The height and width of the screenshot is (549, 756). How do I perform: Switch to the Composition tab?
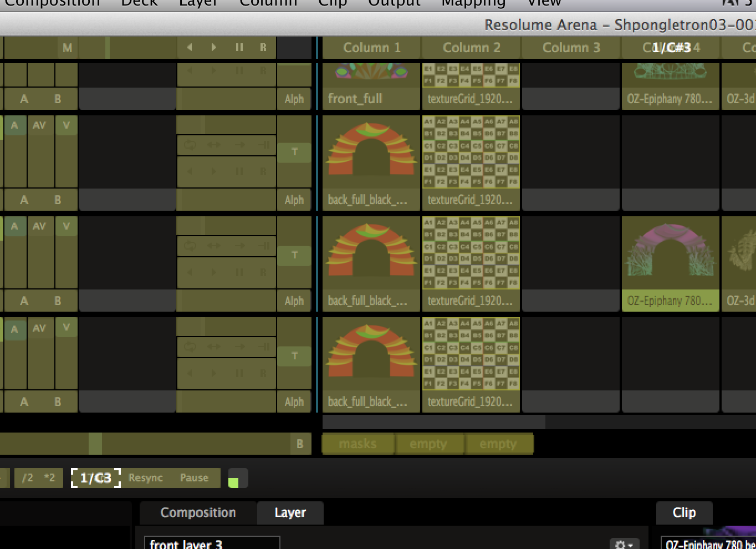click(x=198, y=512)
